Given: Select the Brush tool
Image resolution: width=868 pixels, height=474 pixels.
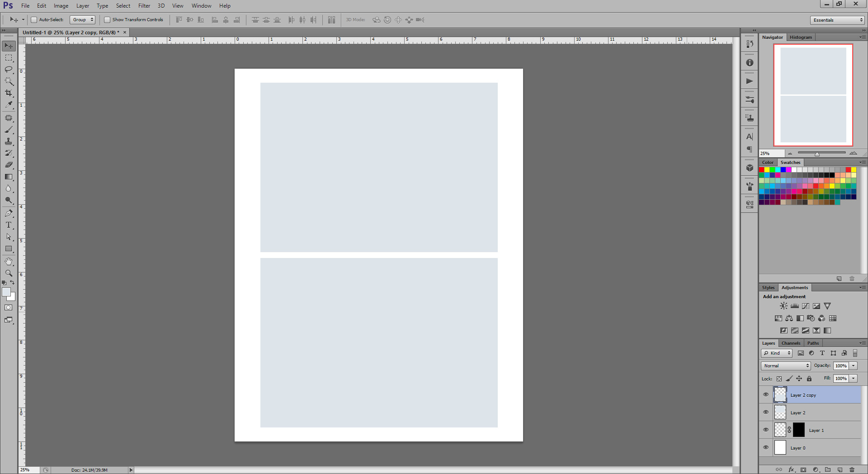Looking at the screenshot, I should 8,130.
